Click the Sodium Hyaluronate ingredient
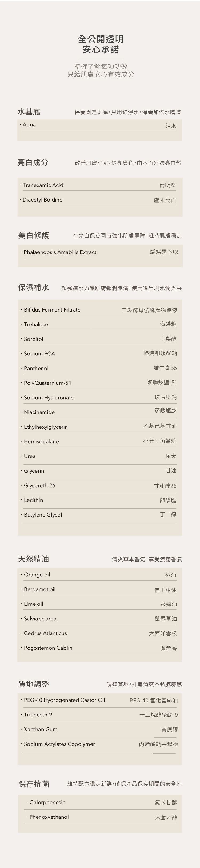 tap(49, 398)
